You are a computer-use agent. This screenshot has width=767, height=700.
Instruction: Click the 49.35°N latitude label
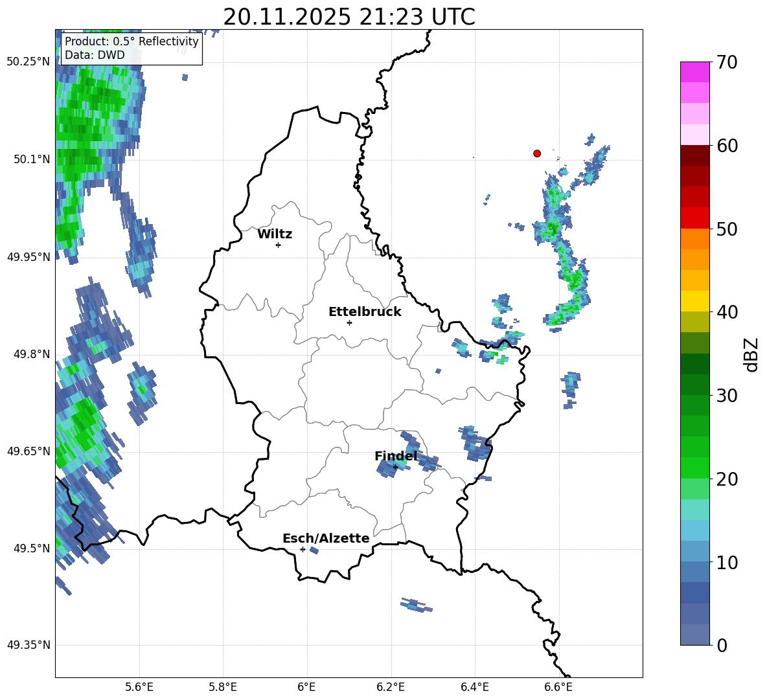tap(29, 645)
